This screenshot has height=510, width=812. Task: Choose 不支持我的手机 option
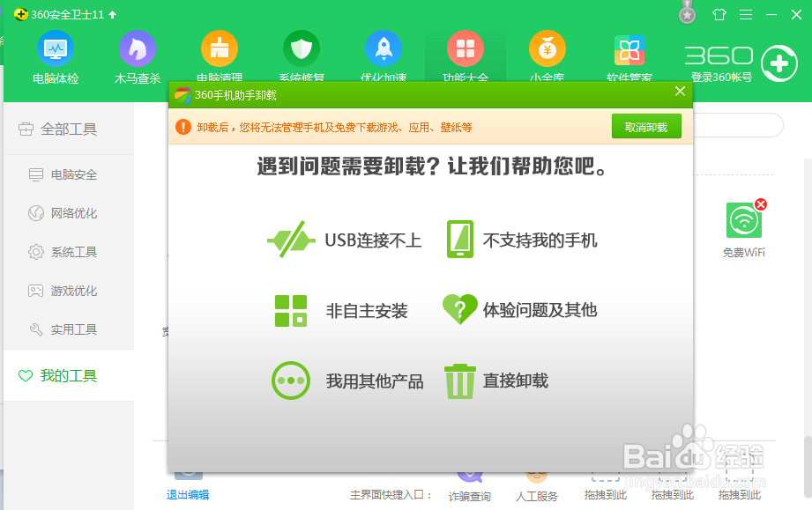click(521, 240)
